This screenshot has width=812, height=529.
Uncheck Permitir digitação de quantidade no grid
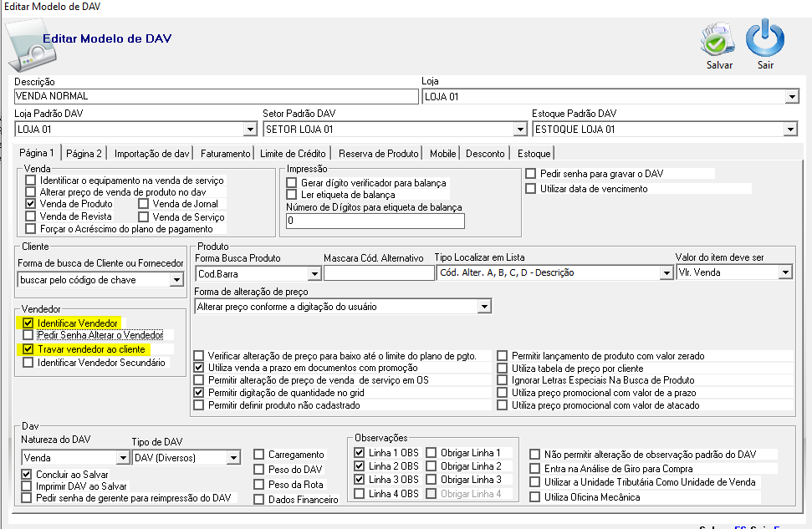pyautogui.click(x=199, y=393)
